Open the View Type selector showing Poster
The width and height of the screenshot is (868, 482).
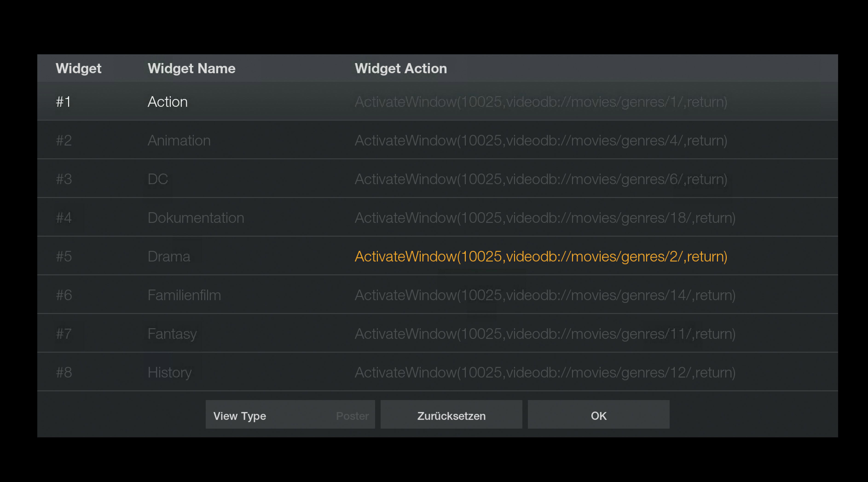(290, 415)
